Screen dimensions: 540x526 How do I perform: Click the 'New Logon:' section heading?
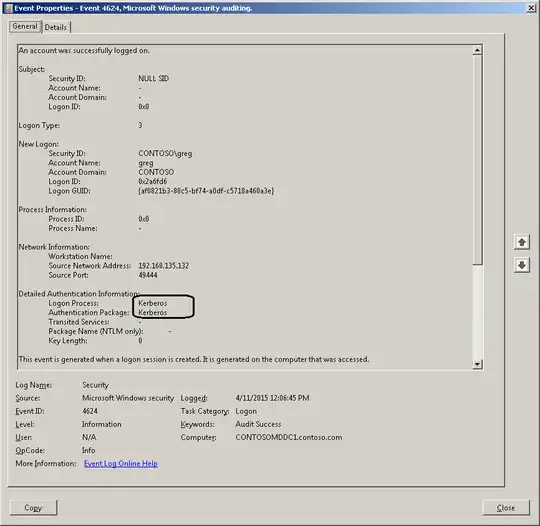(39, 144)
